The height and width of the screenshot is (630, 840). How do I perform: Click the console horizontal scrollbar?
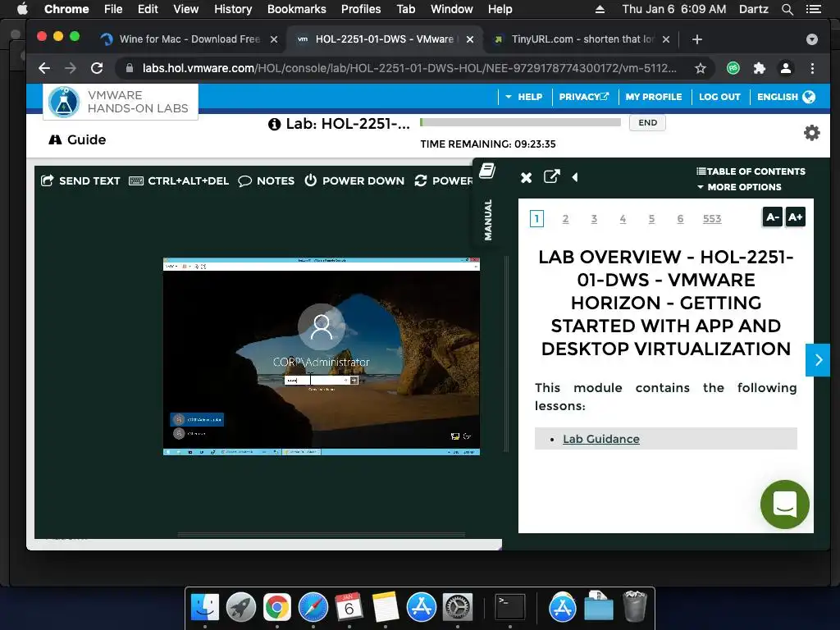point(322,535)
